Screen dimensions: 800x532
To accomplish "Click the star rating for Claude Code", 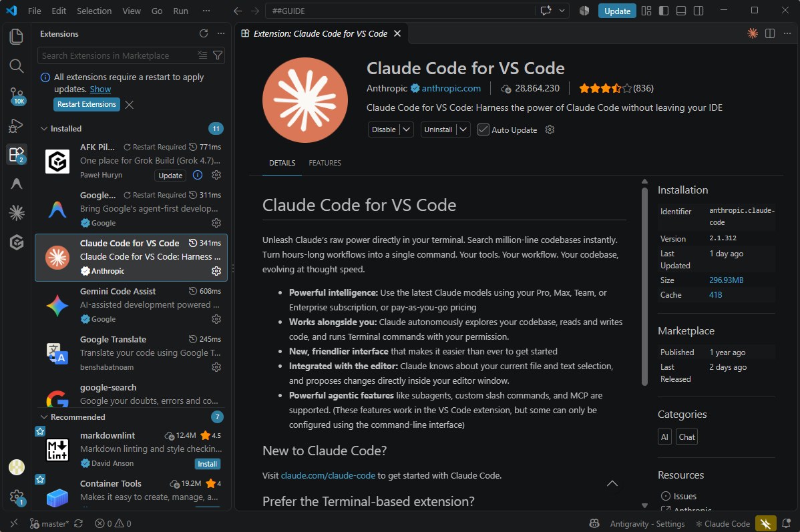I will click(x=605, y=88).
